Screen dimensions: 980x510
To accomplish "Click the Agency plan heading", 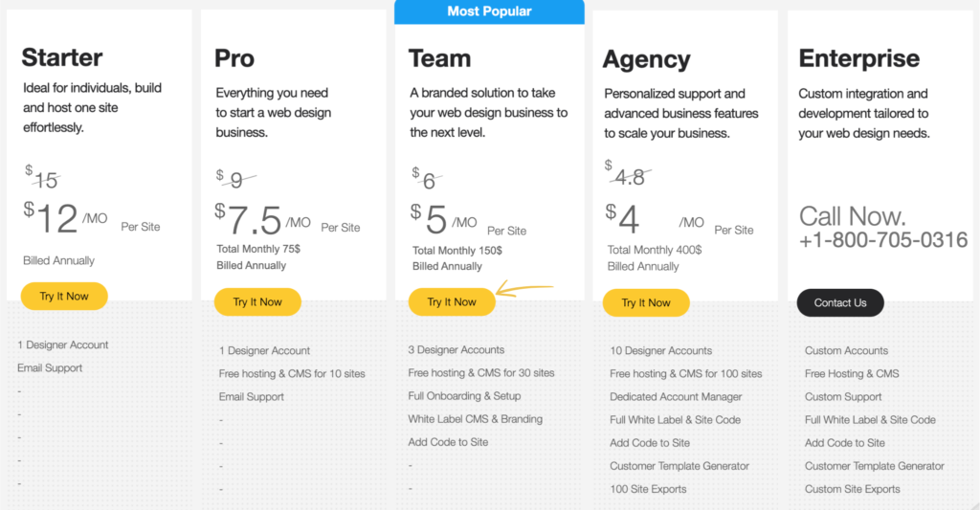I will pyautogui.click(x=647, y=60).
